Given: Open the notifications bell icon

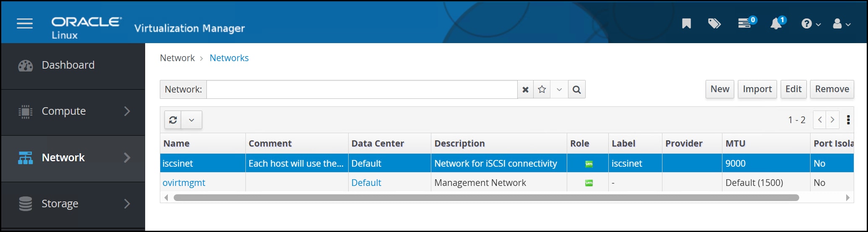Looking at the screenshot, I should (778, 23).
